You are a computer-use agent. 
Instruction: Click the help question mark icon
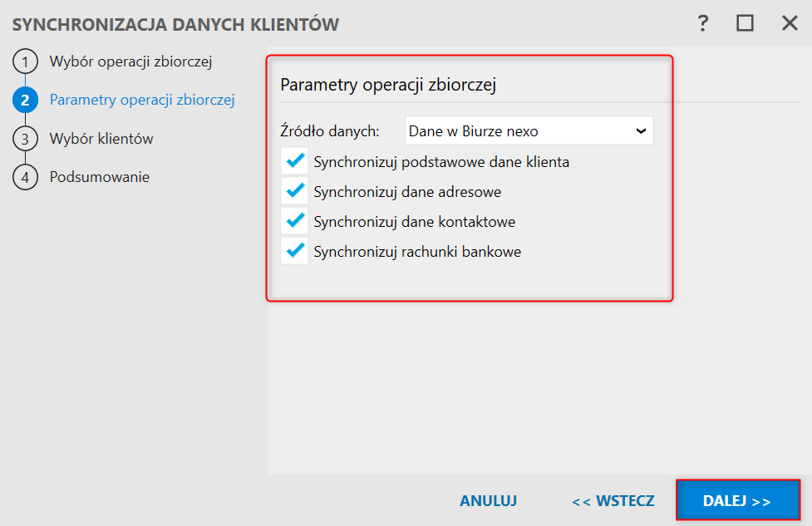click(703, 23)
